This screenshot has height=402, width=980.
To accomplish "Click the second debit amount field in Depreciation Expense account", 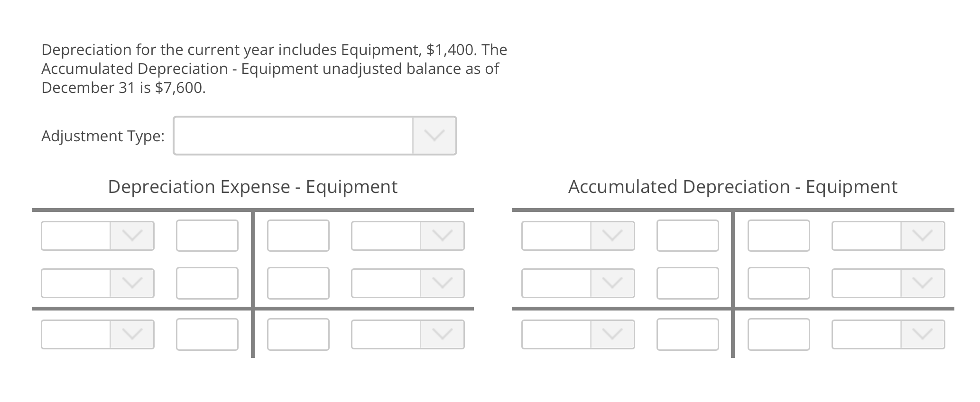I will (x=207, y=283).
